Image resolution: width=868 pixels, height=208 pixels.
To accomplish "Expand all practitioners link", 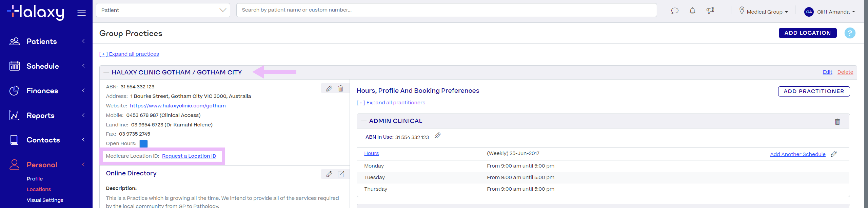I will click(x=391, y=103).
